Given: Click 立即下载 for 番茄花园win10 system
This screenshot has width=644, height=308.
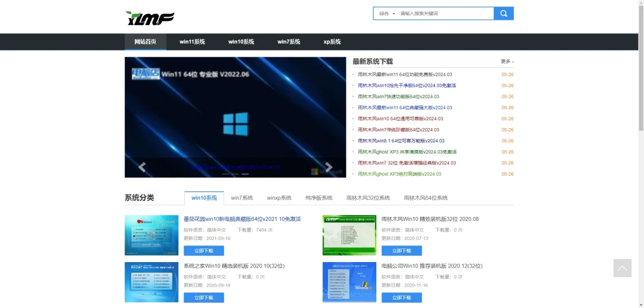Looking at the screenshot, I should click(x=204, y=251).
